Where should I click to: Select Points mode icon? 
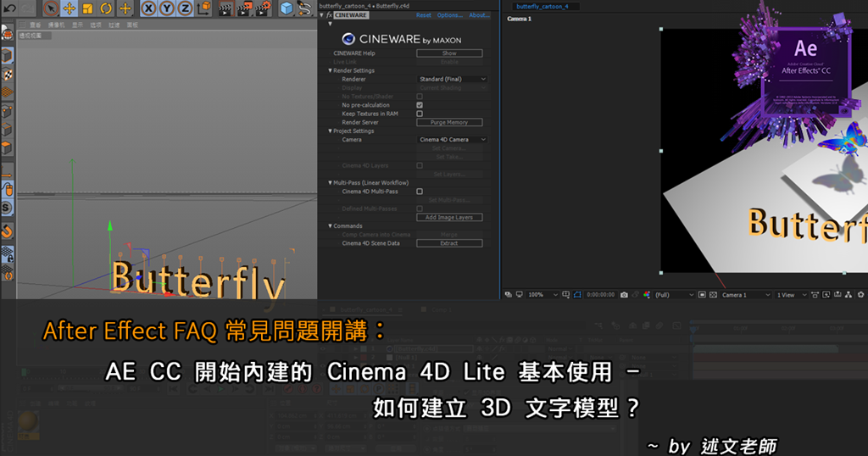7,111
